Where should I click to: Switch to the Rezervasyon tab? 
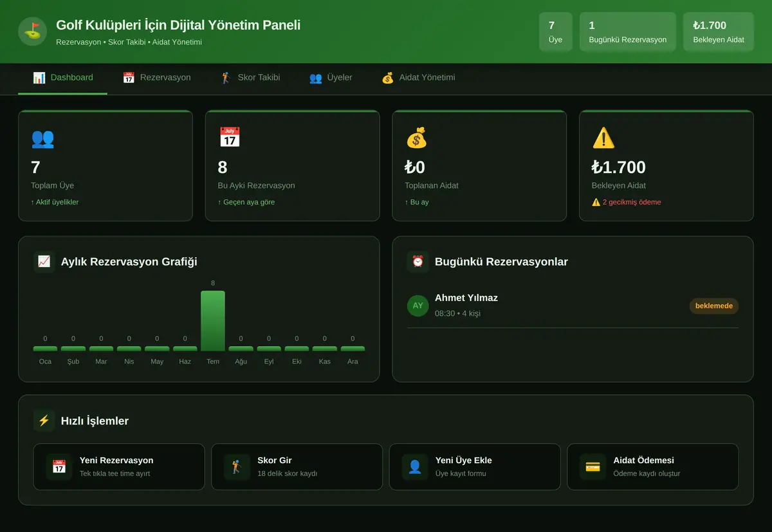click(156, 78)
